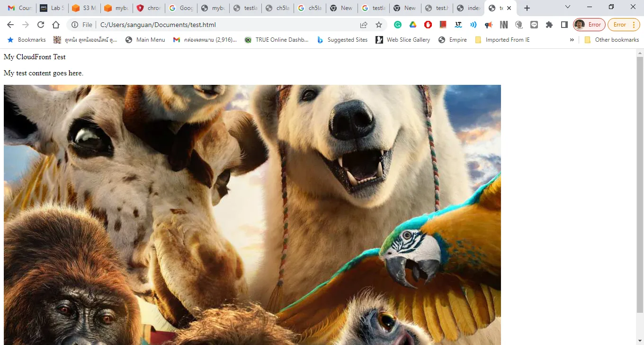
Task: Open the Extensions puzzle piece menu
Action: point(549,25)
